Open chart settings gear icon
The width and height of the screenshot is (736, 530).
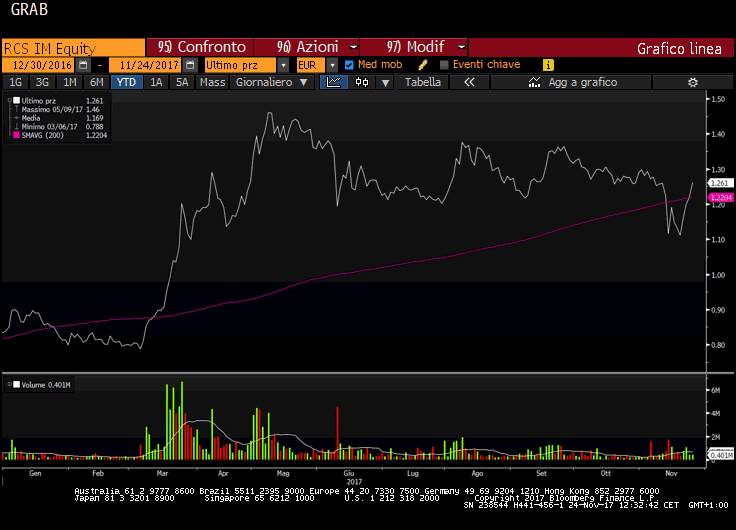691,82
